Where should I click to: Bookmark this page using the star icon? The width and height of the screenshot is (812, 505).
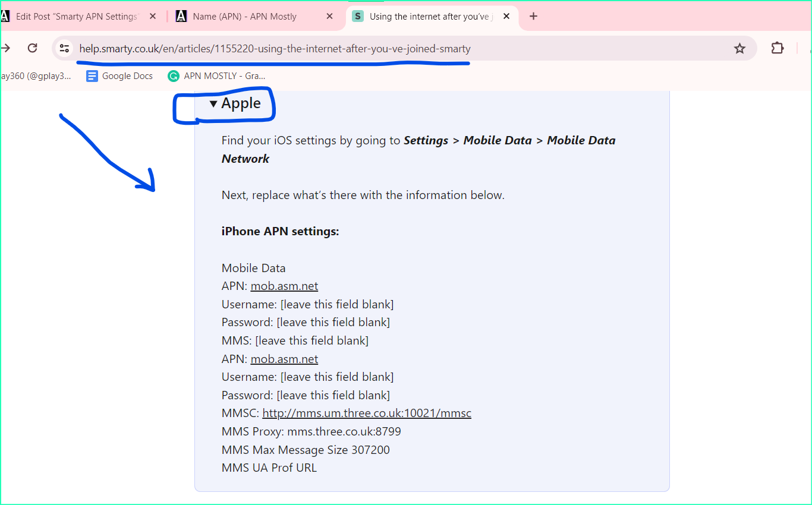tap(739, 48)
